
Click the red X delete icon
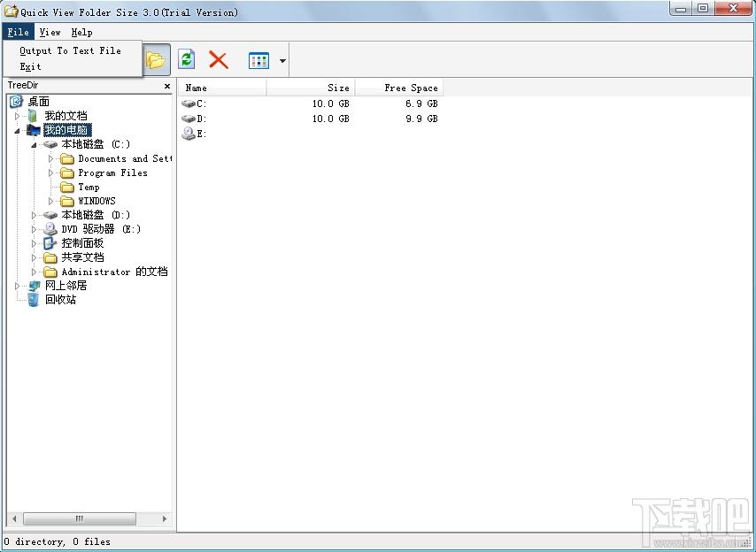click(219, 60)
